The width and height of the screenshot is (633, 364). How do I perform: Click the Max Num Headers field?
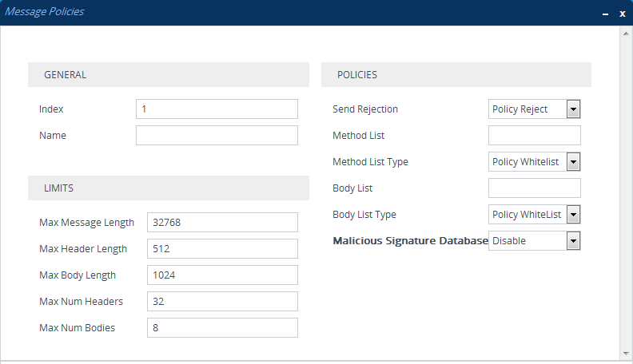pyautogui.click(x=222, y=302)
